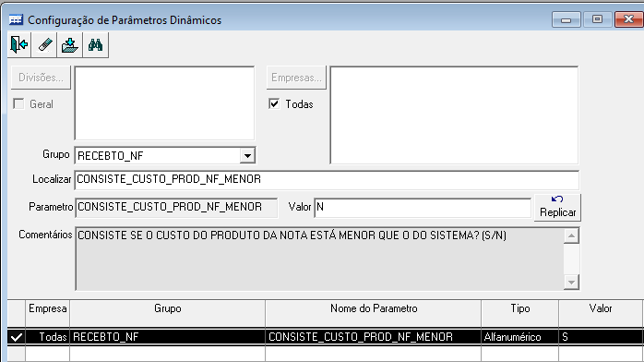Screen dimensions: 644x362
Task: Select the Alfanumérico cell in the grid
Action: coord(520,337)
